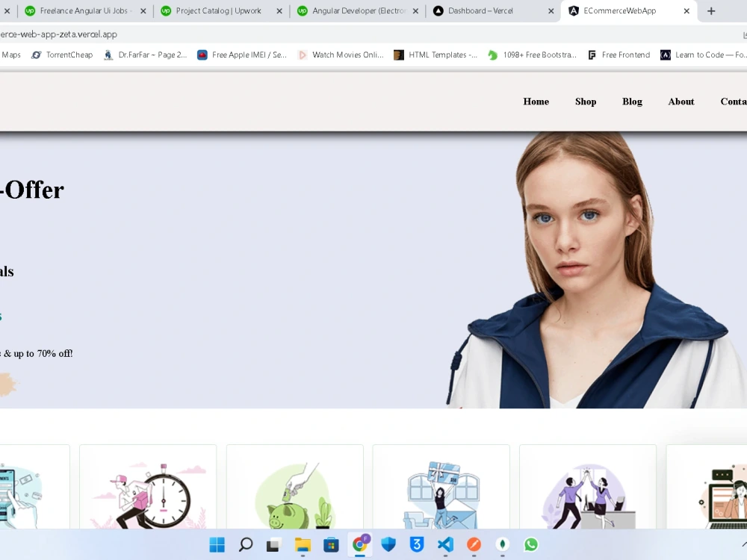Close the Angular Developer tab
Image resolution: width=747 pixels, height=560 pixels.
tap(415, 11)
